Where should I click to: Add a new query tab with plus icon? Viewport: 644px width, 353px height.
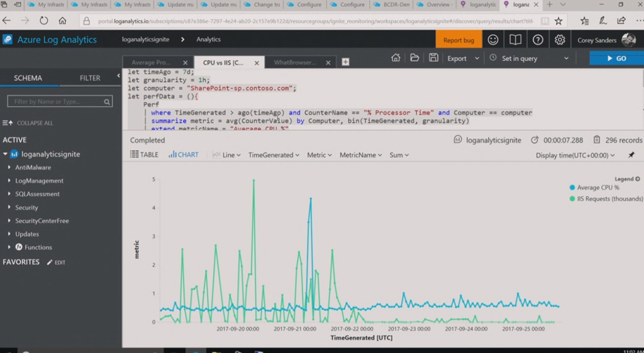click(x=345, y=62)
